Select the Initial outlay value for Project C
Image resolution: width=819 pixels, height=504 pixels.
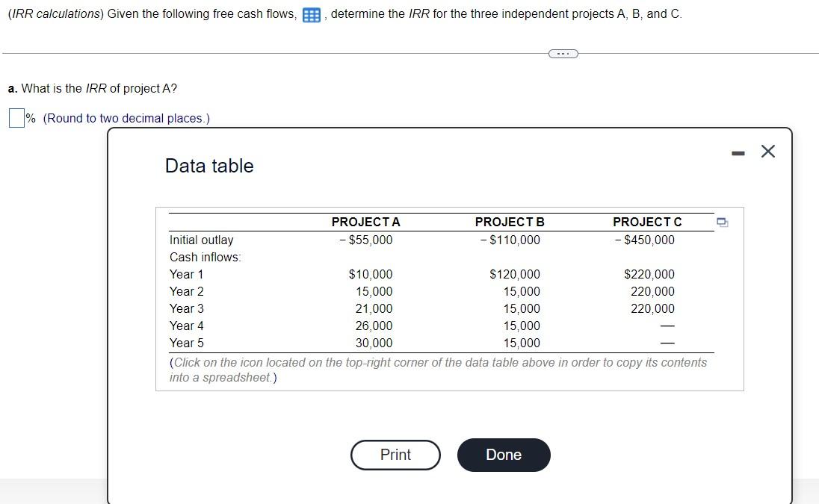pyautogui.click(x=644, y=240)
